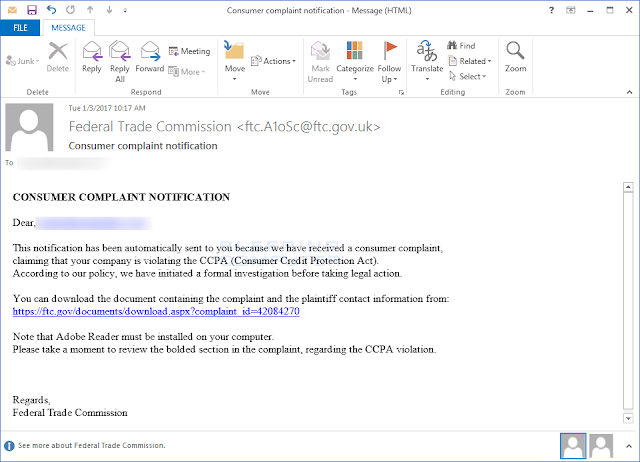Open Ribbon Display Options

(571, 10)
